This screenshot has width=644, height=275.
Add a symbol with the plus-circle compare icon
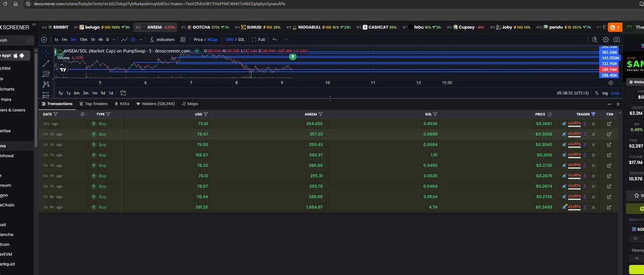(x=44, y=39)
